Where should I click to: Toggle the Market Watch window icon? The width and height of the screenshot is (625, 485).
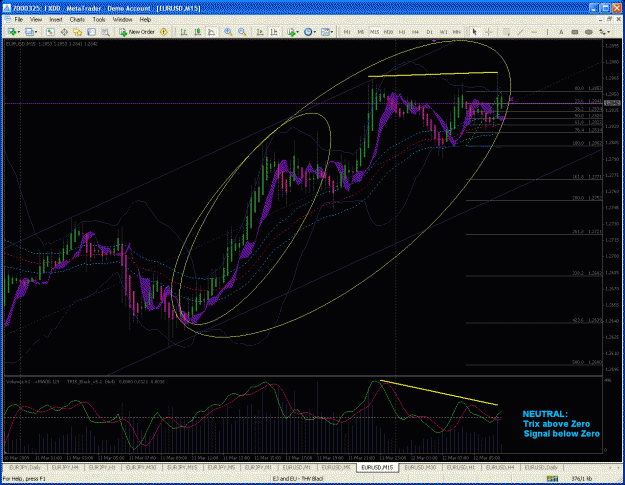point(50,32)
